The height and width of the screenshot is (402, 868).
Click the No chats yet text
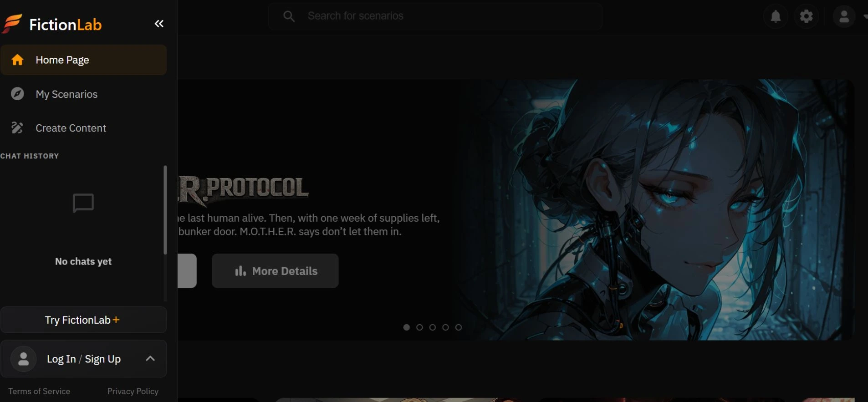pos(83,261)
